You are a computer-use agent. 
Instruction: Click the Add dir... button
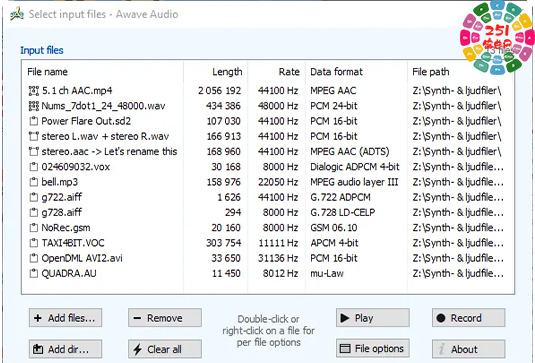(x=65, y=349)
